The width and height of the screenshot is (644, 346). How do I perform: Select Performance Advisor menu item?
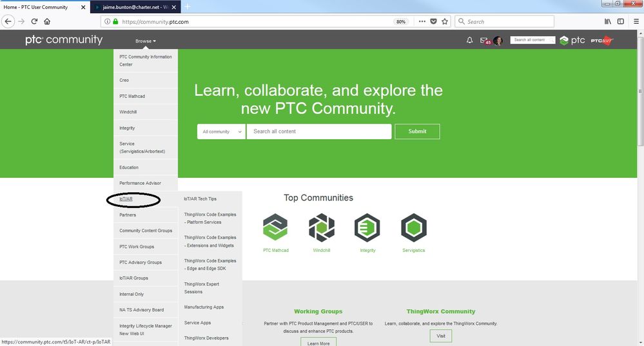pyautogui.click(x=146, y=183)
